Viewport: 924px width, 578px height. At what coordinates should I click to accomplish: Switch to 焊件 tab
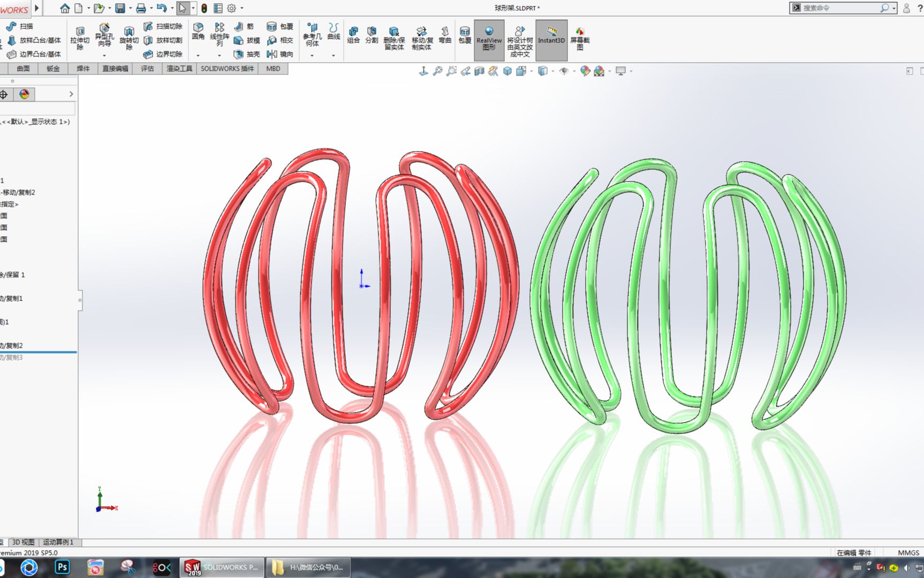pos(83,69)
